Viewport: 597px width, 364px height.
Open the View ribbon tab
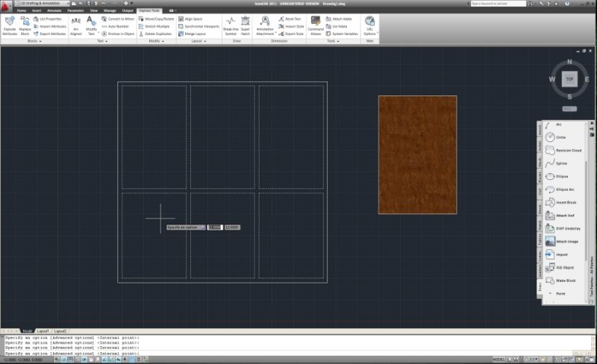(94, 10)
